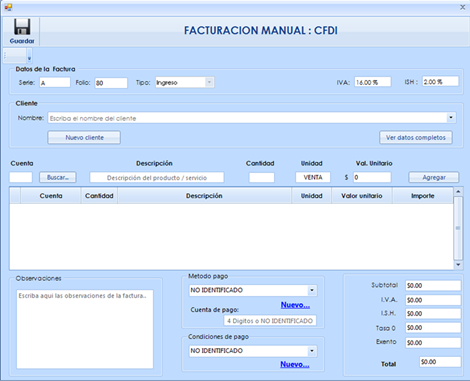Click the Descripción column header in grid

[204, 196]
